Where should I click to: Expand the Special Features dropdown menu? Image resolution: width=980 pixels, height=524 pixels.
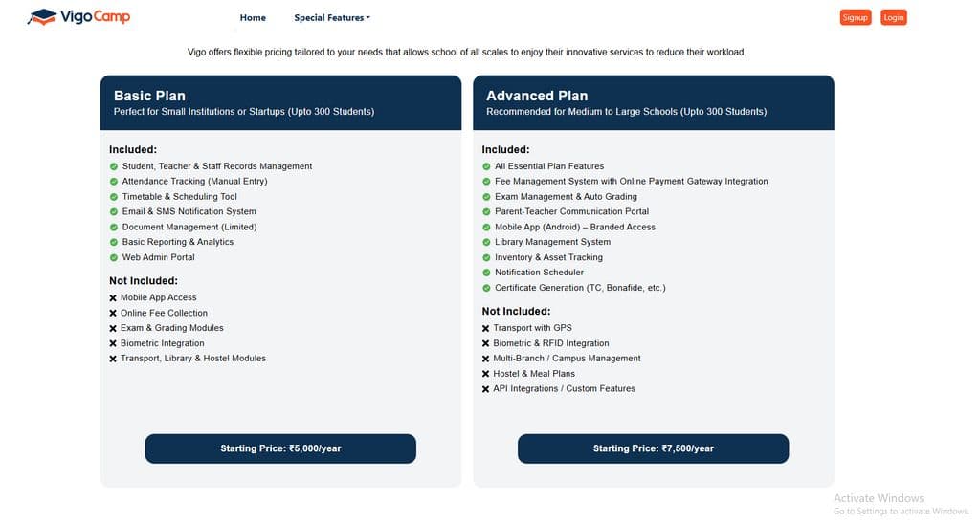(332, 17)
